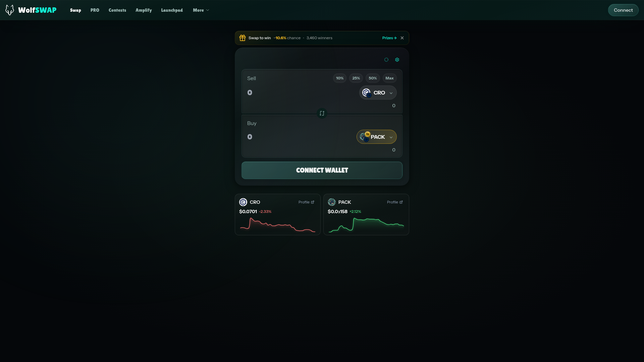The height and width of the screenshot is (362, 644).
Task: Focus the Buy amount input field
Action: (300, 137)
